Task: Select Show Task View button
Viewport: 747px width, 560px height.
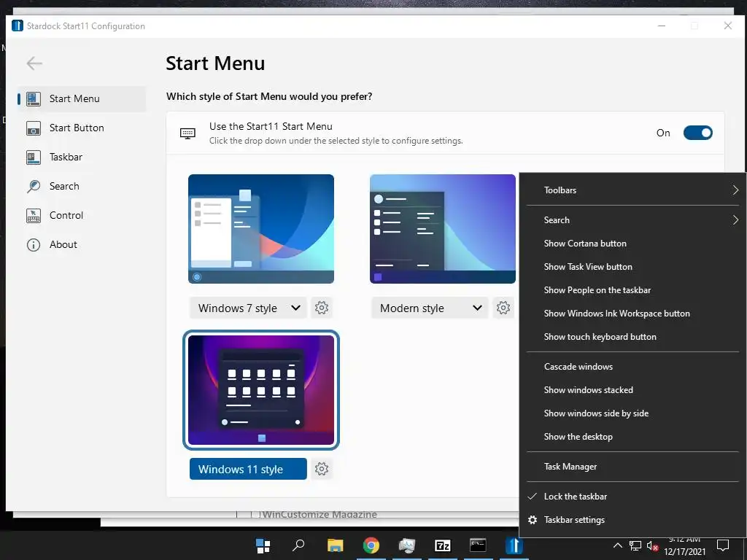Action: [x=632, y=267]
